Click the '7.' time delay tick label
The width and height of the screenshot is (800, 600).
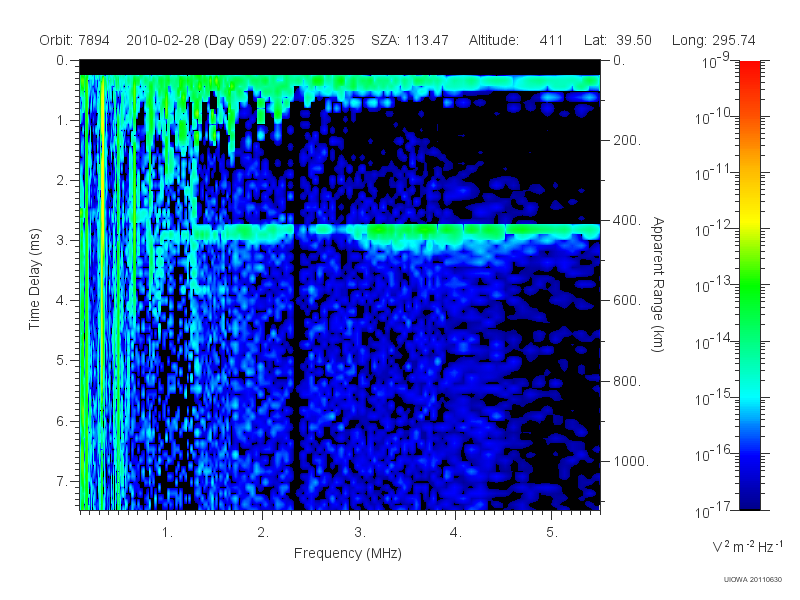pos(62,481)
